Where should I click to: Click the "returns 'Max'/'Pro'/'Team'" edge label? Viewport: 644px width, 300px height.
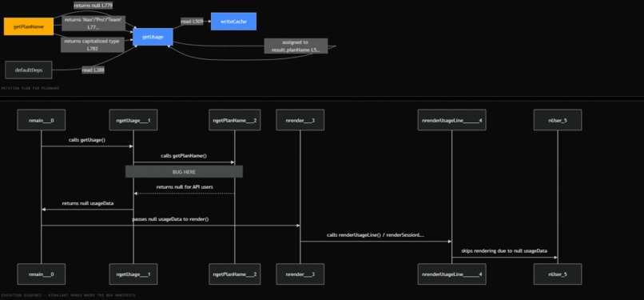pyautogui.click(x=93, y=23)
